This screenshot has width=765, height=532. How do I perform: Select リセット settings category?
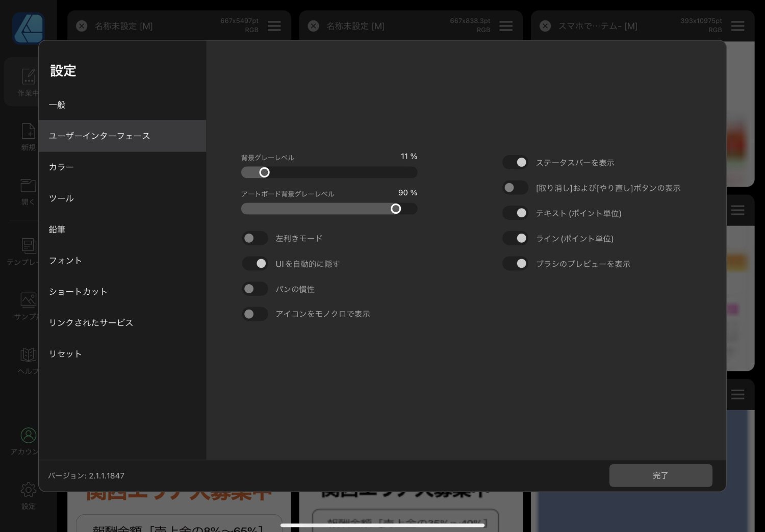[122, 353]
